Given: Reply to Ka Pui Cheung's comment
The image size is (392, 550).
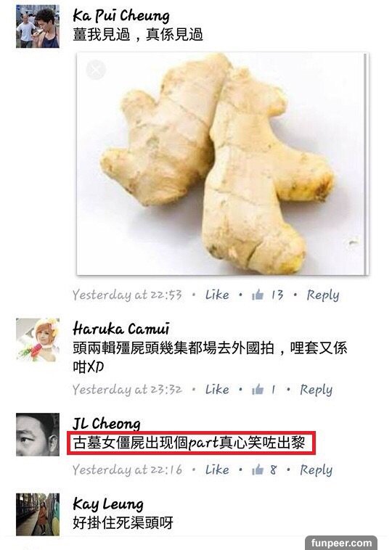Looking at the screenshot, I should tap(323, 295).
